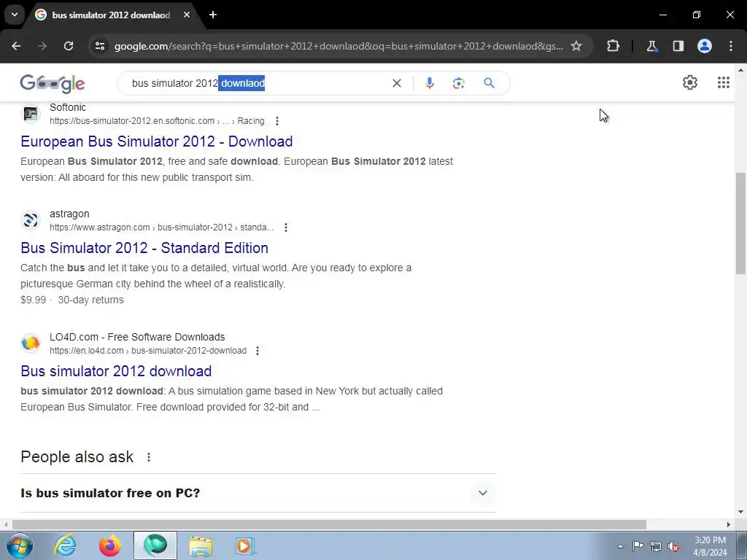Open Windows Explorer folder in taskbar
This screenshot has height=560, width=747.
(201, 545)
